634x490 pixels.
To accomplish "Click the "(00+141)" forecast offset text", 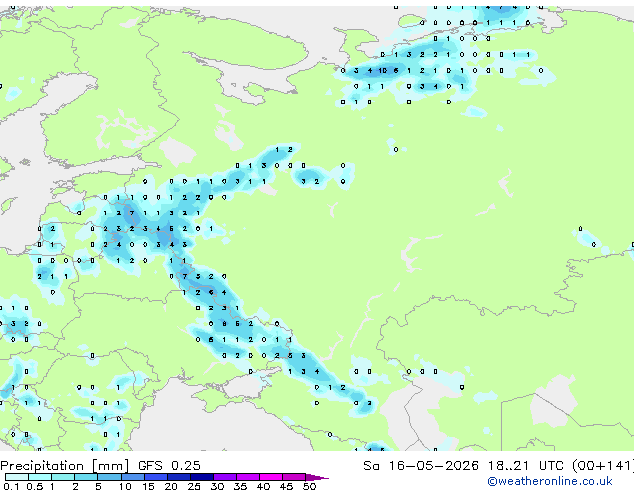I will click(x=603, y=466).
